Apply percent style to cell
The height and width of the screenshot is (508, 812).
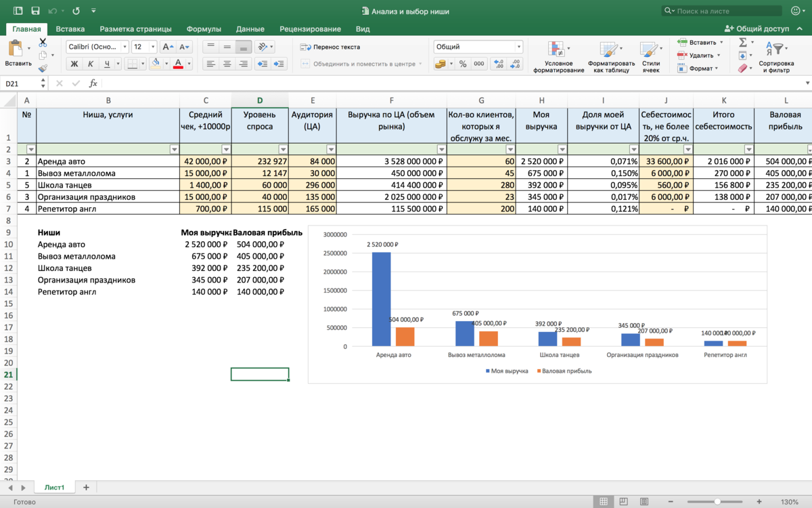point(463,64)
